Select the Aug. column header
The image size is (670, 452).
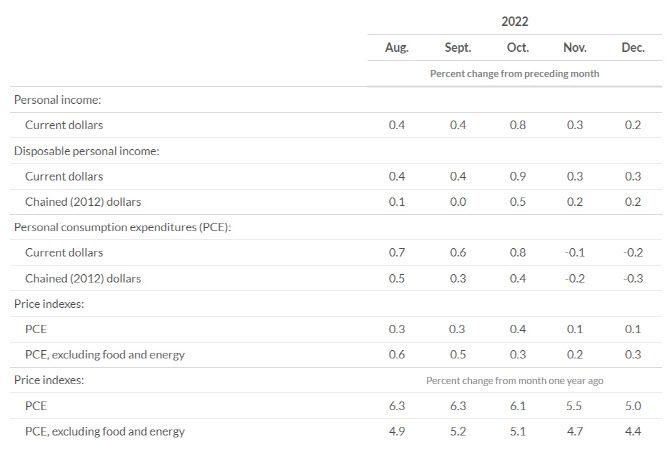pos(396,48)
